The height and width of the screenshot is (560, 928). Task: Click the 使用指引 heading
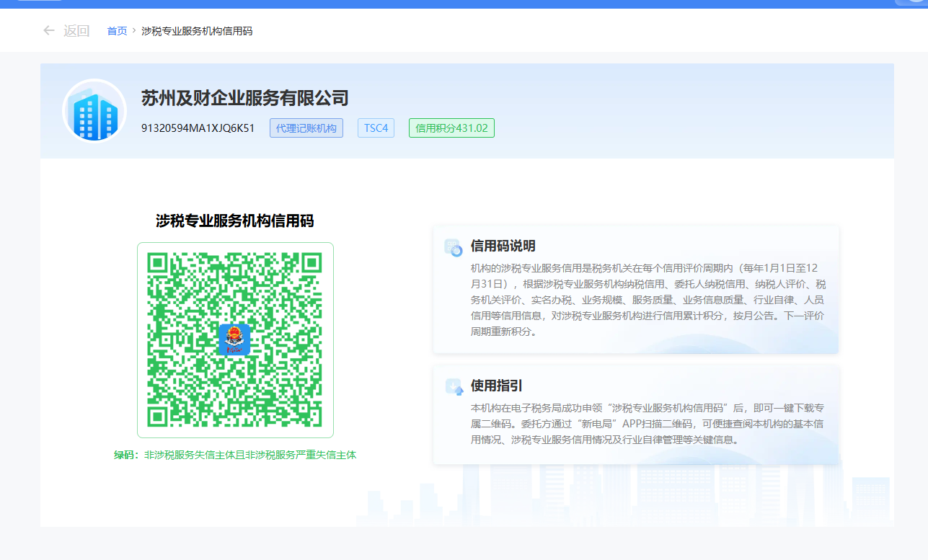click(x=496, y=386)
